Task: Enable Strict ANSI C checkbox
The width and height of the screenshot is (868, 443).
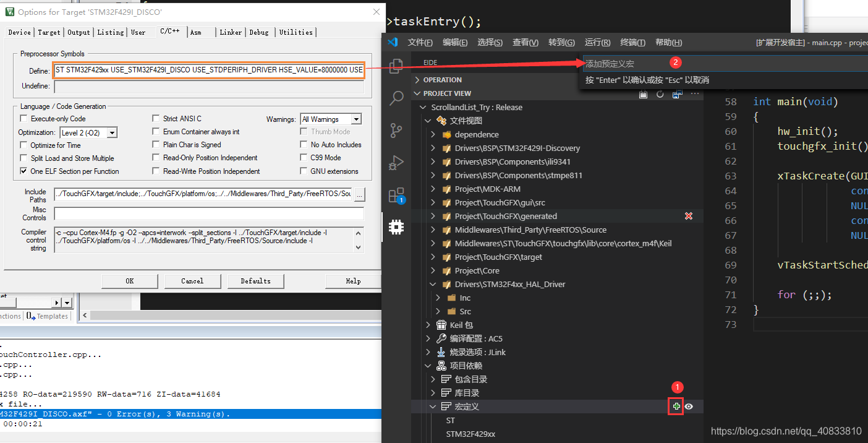Action: 156,119
